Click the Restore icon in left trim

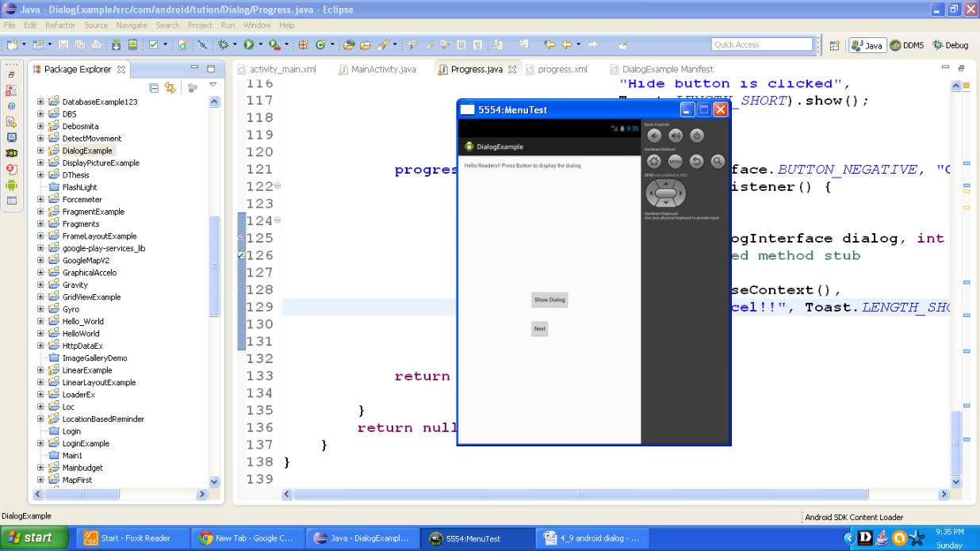[x=11, y=75]
